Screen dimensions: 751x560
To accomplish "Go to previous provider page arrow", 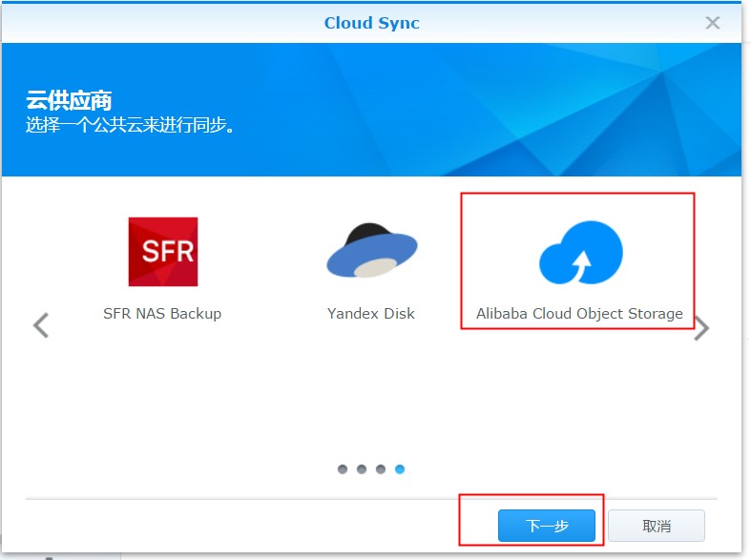I will pos(41,325).
